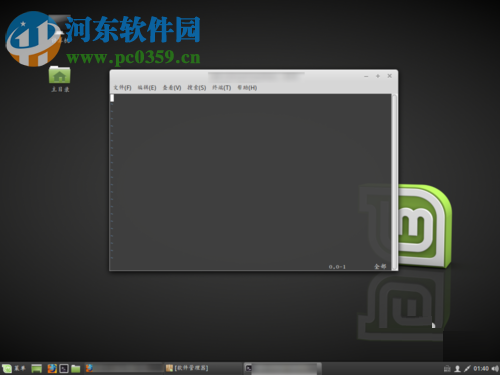The width and height of the screenshot is (500, 375).
Task: Launch the terminal from the panel launcher
Action: [64, 368]
